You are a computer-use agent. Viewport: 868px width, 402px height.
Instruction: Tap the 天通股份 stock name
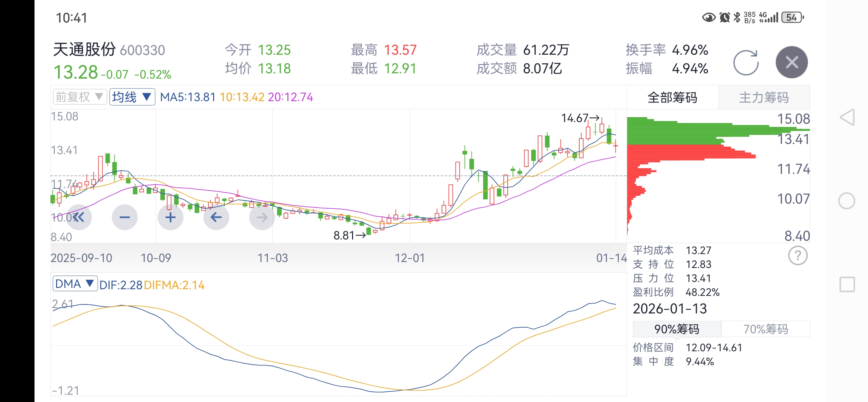tap(85, 50)
